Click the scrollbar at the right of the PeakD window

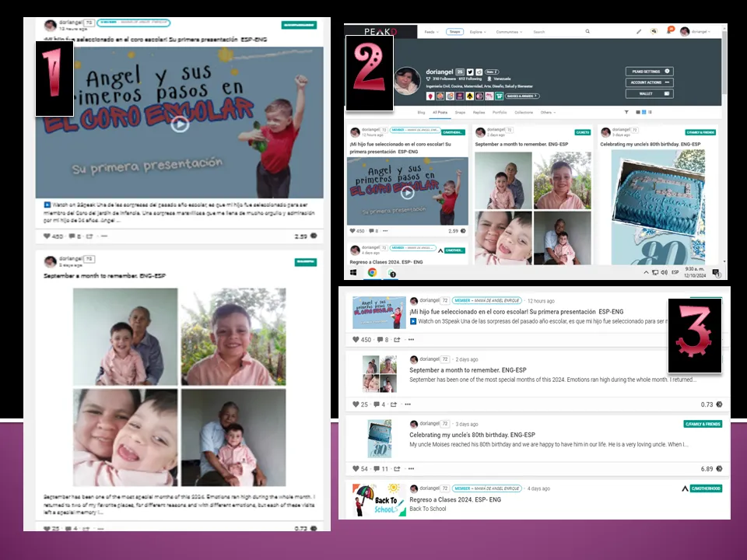point(724,62)
